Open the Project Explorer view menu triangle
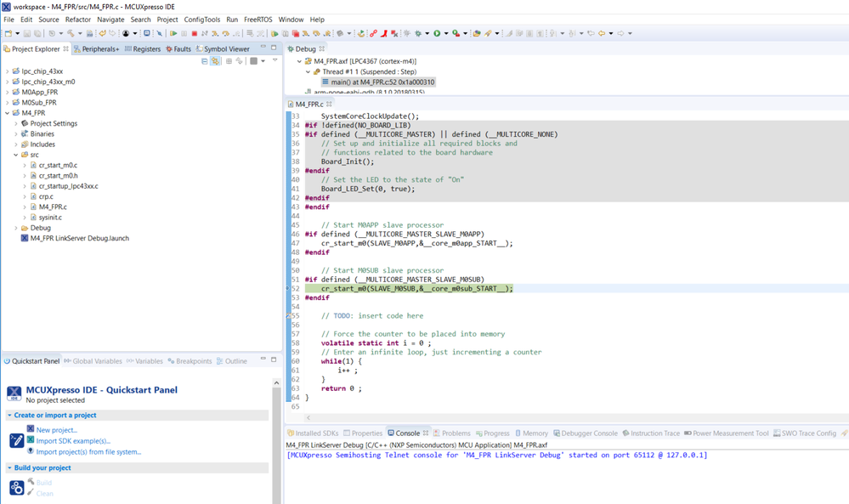The width and height of the screenshot is (849, 504). [x=275, y=60]
